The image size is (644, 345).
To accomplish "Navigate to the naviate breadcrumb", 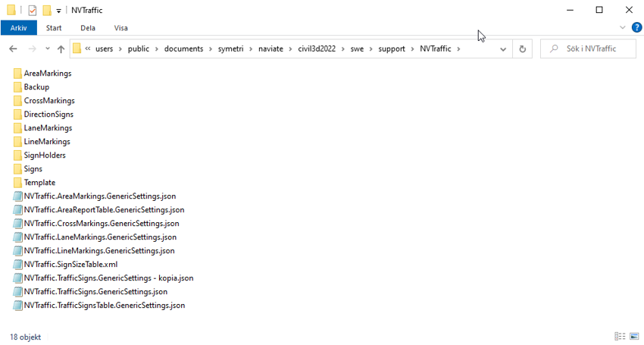I will click(x=270, y=49).
